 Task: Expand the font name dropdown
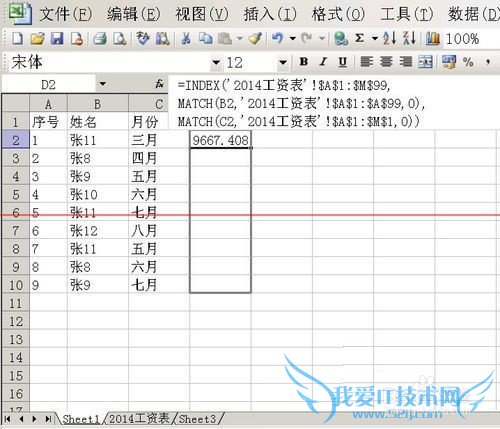pyautogui.click(x=216, y=62)
